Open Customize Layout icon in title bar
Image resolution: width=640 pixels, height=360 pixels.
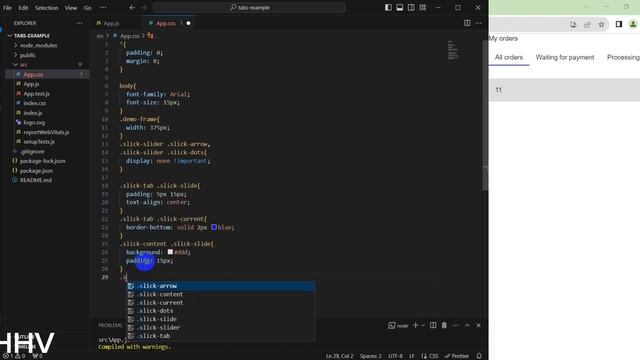point(422,7)
